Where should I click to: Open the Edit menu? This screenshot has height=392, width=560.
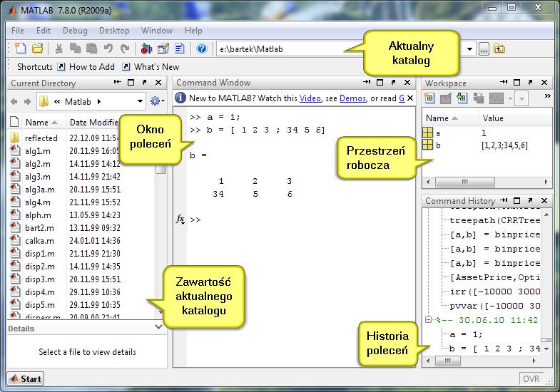click(x=44, y=31)
